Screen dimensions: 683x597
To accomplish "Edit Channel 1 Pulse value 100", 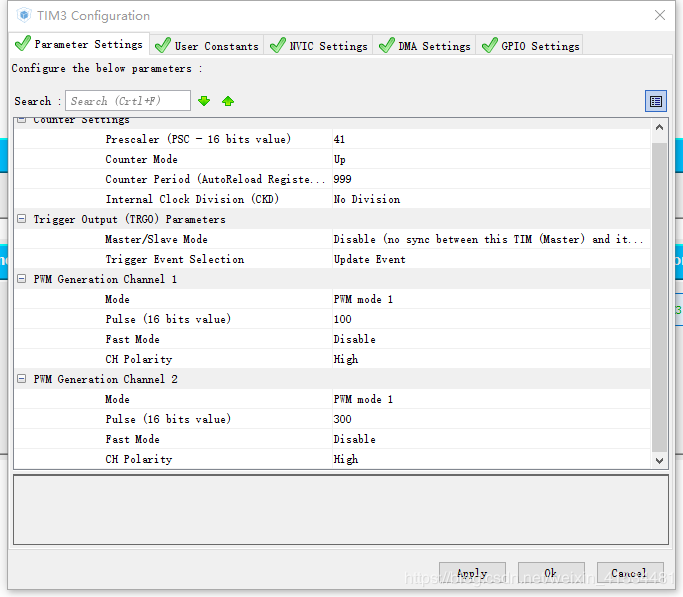I will 491,319.
